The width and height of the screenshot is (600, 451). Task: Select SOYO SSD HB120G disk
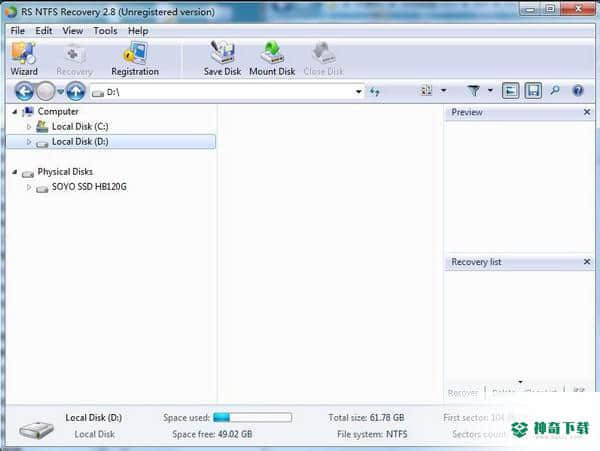click(x=89, y=187)
